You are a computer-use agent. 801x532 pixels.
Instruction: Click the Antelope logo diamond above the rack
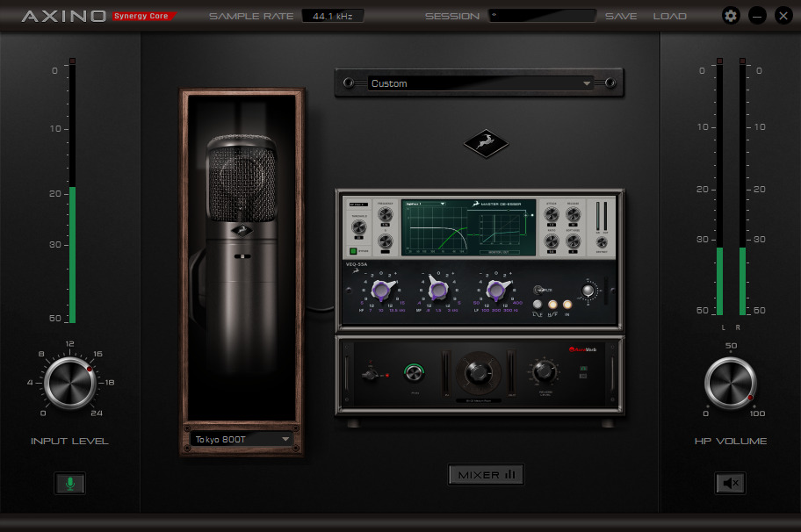[x=486, y=143]
